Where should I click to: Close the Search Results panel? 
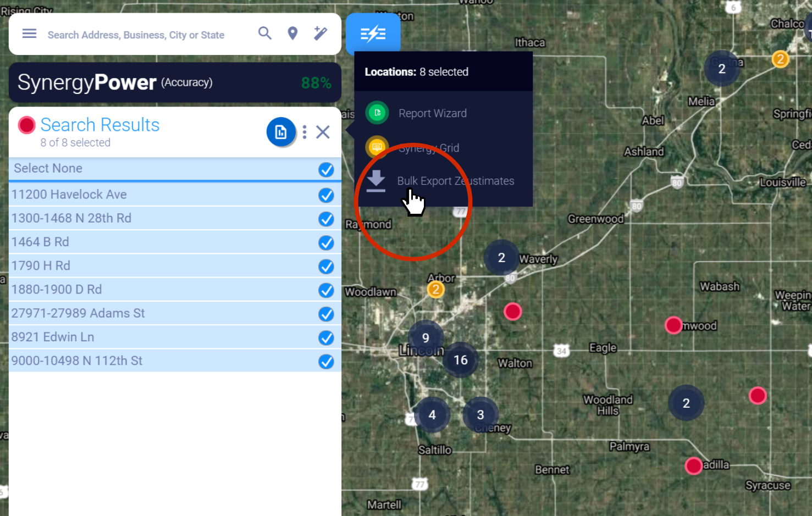(323, 132)
